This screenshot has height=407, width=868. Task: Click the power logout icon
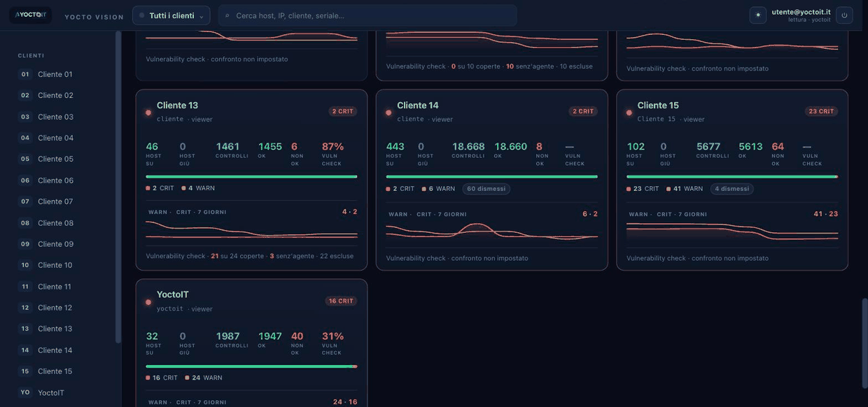(844, 15)
